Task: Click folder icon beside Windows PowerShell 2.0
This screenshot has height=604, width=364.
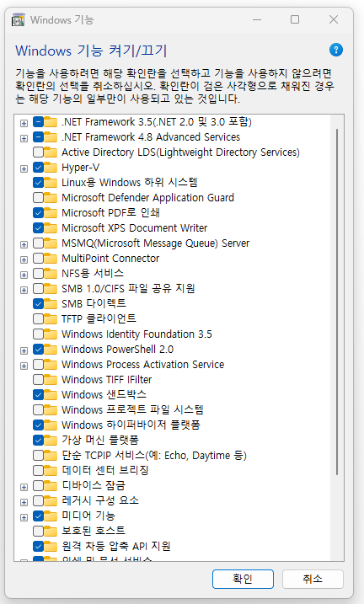Action: 51,350
